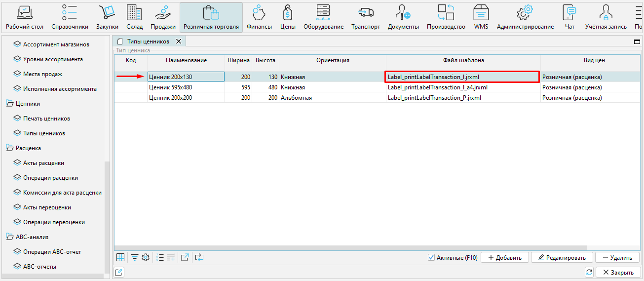
Task: Click the gear settings icon beside filter
Action: coord(146,257)
